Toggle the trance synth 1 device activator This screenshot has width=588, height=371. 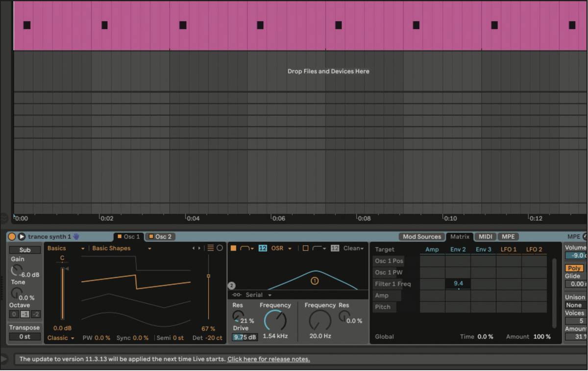[12, 236]
